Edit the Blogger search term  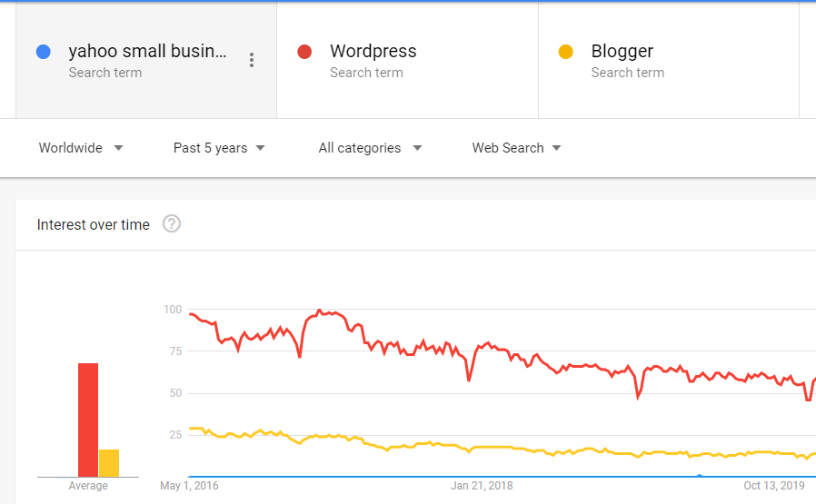pos(622,51)
